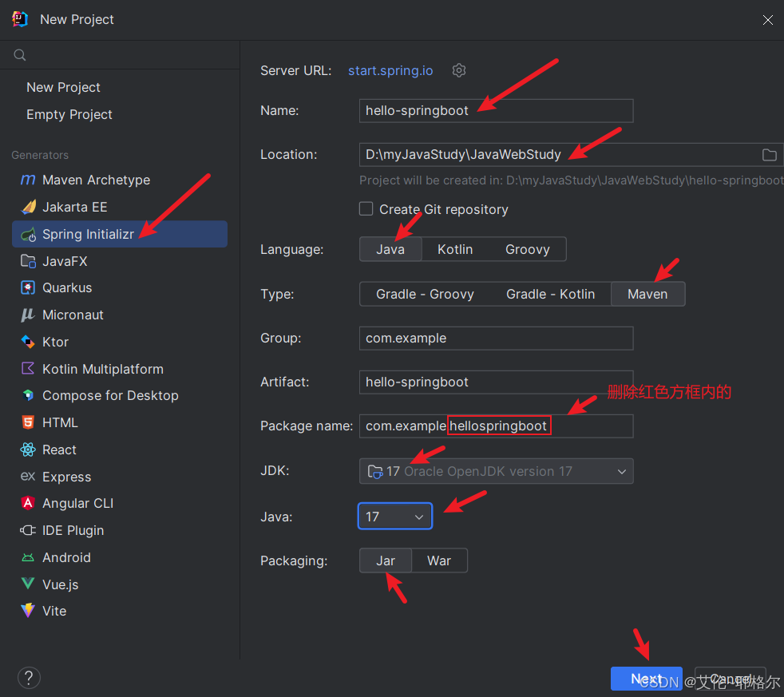Open help with question mark button
Viewport: 784px width, 697px height.
29,678
